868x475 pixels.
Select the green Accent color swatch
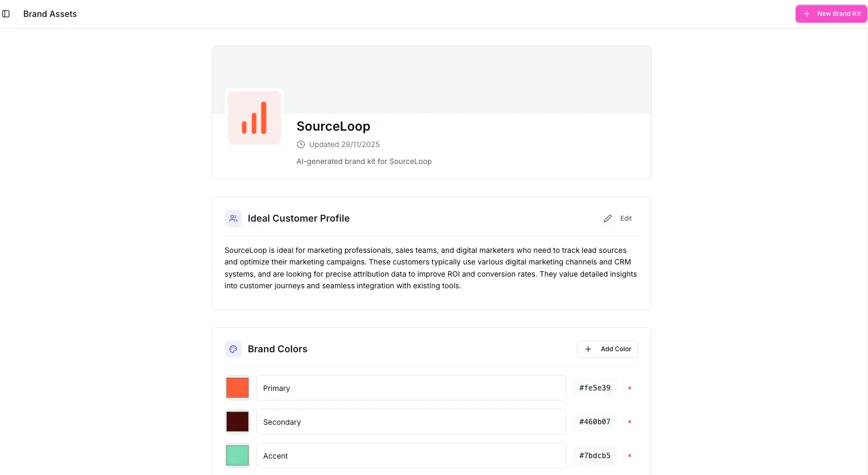point(237,455)
